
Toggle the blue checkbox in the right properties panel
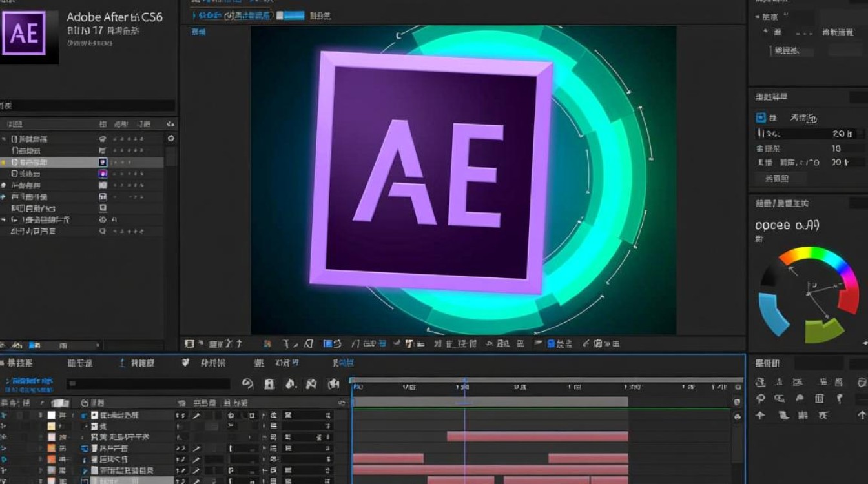pyautogui.click(x=761, y=117)
